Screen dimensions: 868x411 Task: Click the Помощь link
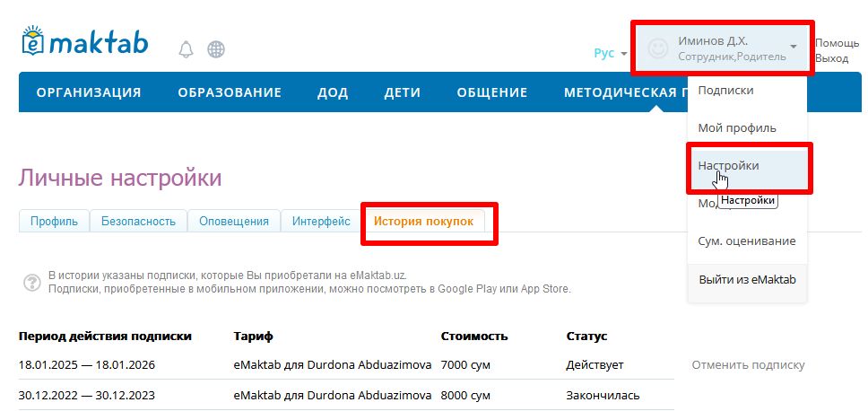837,43
